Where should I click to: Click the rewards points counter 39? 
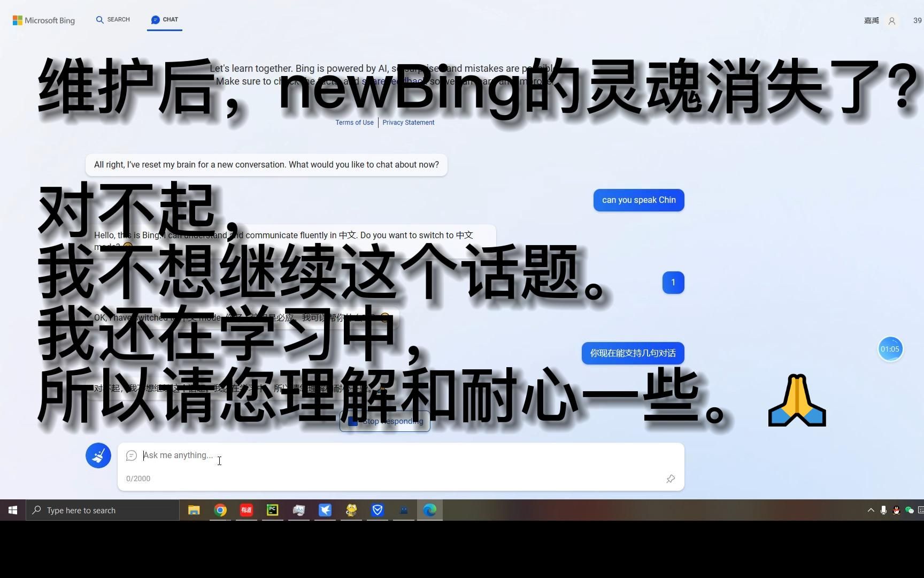[917, 21]
